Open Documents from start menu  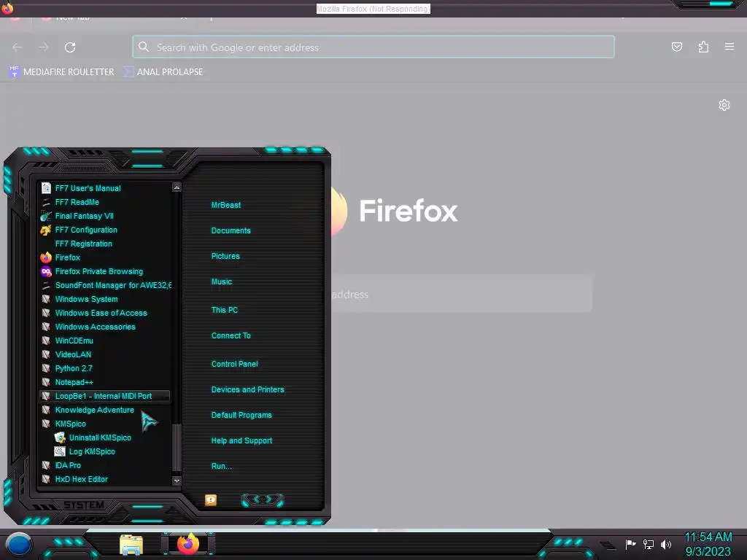(x=231, y=230)
